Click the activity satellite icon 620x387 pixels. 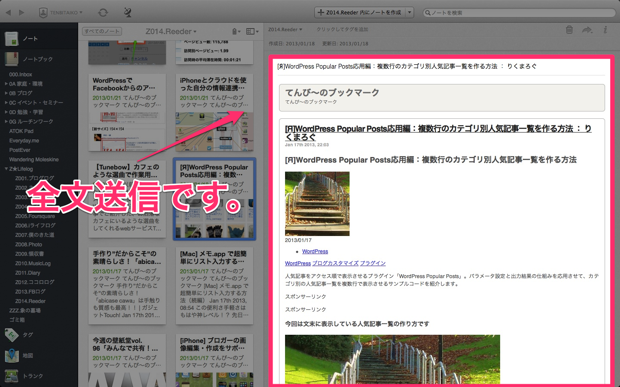127,13
